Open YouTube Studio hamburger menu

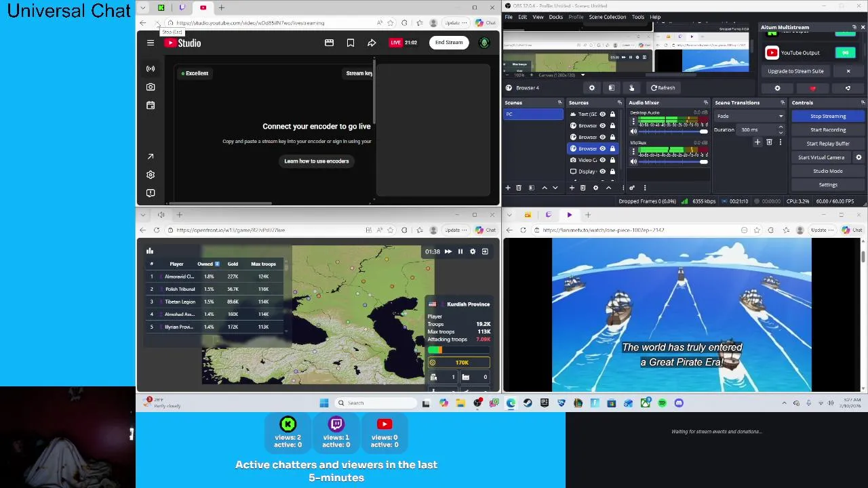tap(151, 43)
